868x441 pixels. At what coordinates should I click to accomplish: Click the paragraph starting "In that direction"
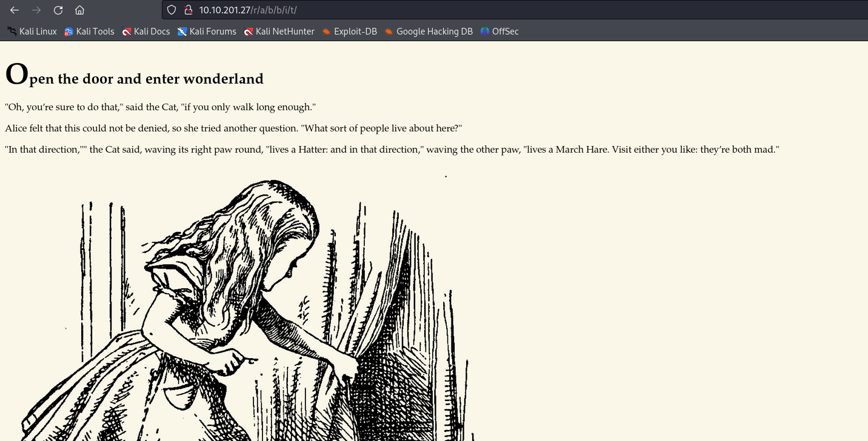(392, 149)
